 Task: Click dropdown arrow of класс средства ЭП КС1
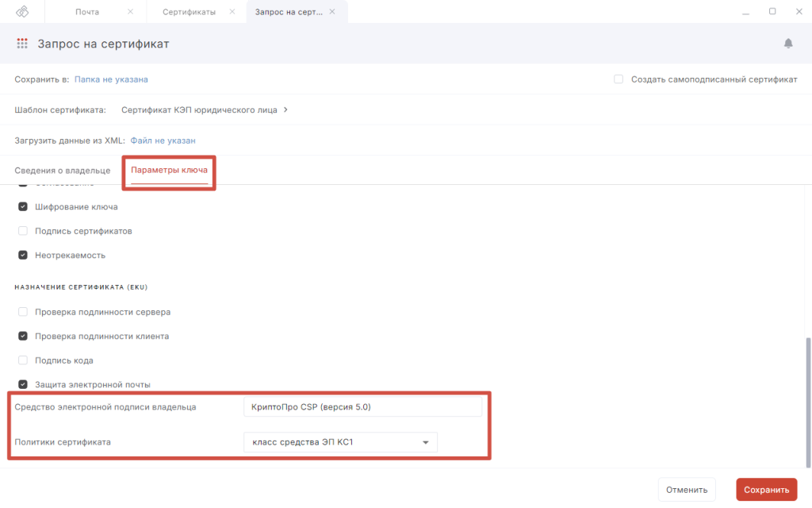425,442
